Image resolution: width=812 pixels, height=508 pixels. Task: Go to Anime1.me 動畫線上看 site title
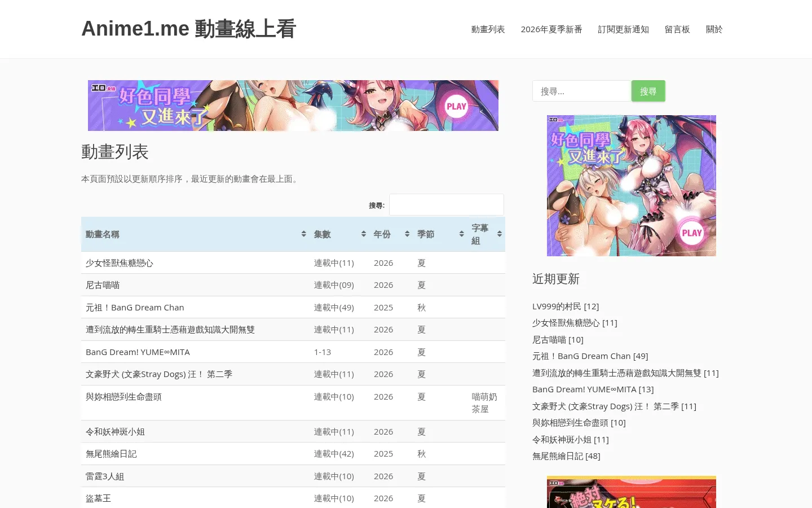[x=189, y=29]
